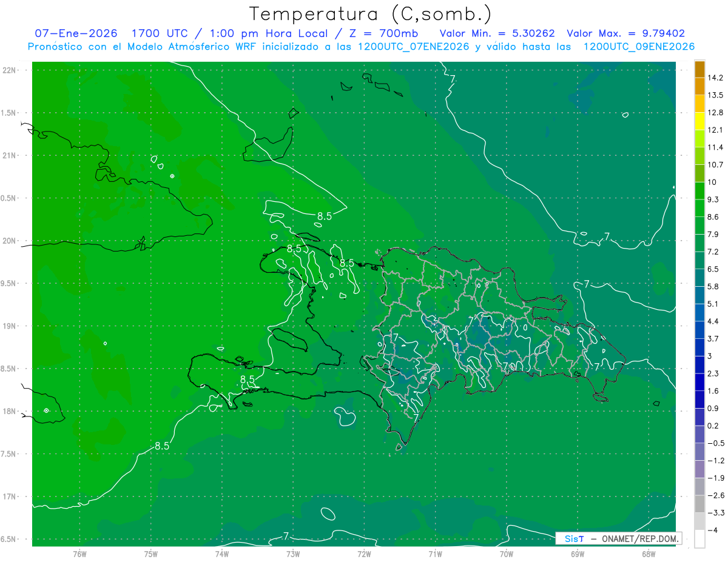Click the 18N latitude label

click(9, 411)
